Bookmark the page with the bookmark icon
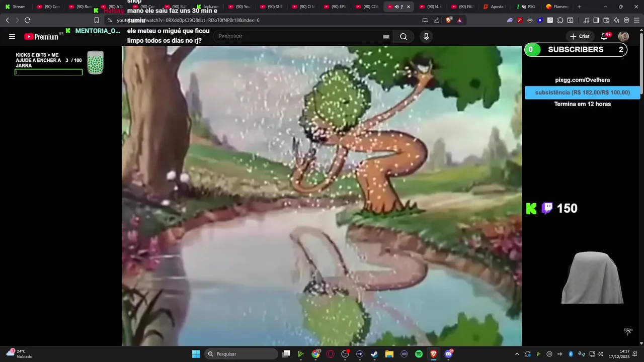This screenshot has width=644, height=362. (x=97, y=20)
